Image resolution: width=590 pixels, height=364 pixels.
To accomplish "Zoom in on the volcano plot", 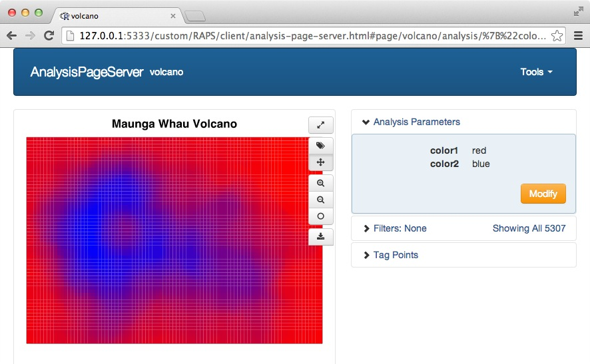I will [320, 183].
